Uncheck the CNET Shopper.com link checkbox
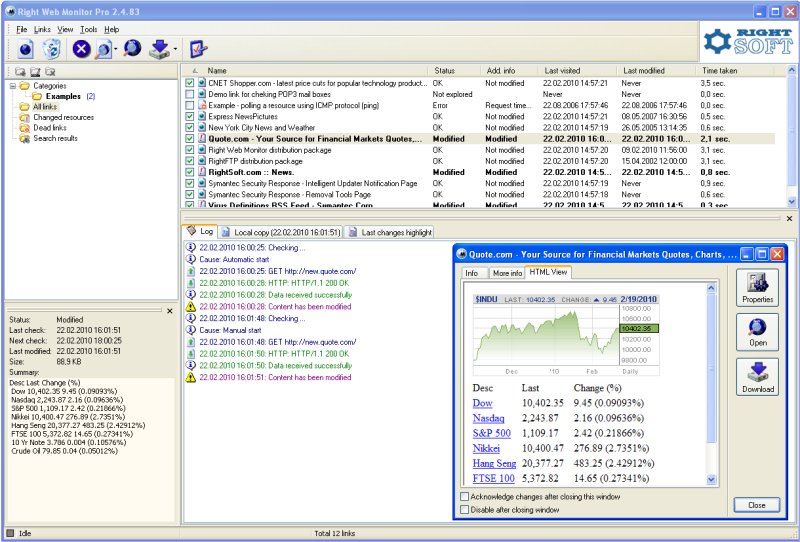800x542 pixels. pyautogui.click(x=190, y=83)
